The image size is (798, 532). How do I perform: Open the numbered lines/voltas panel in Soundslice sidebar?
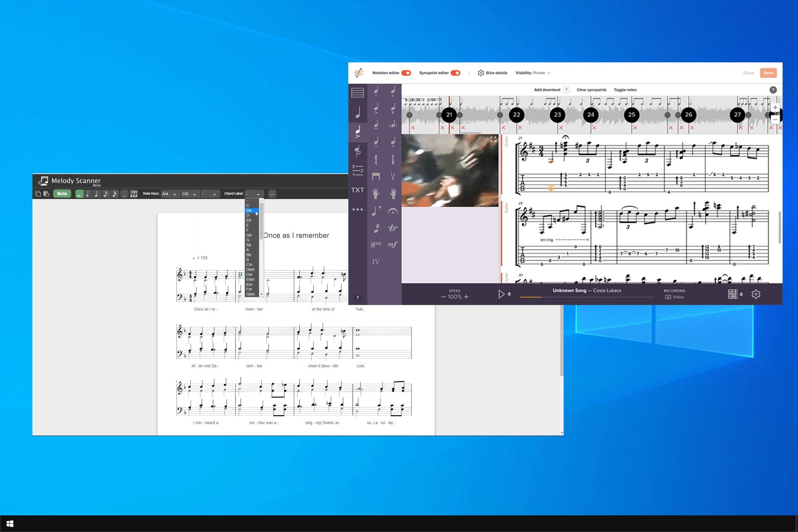357,170
